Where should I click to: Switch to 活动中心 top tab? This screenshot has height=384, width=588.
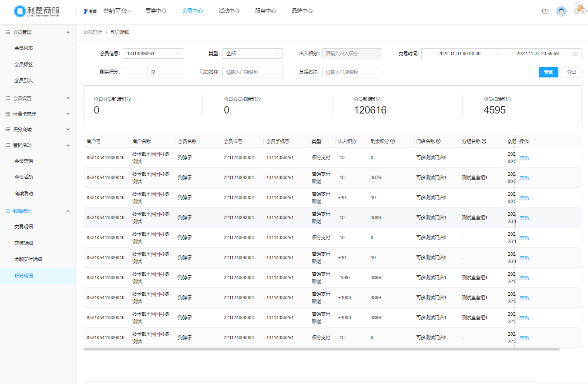(x=229, y=11)
